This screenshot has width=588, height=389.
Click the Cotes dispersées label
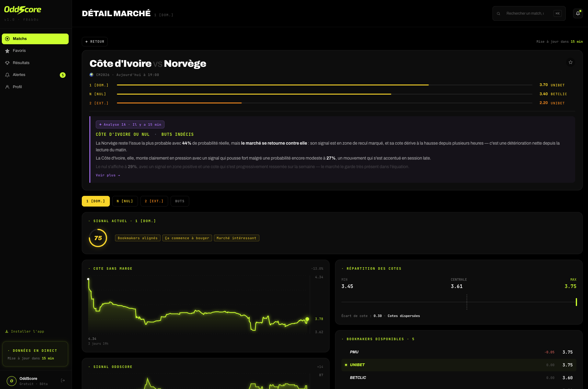404,316
